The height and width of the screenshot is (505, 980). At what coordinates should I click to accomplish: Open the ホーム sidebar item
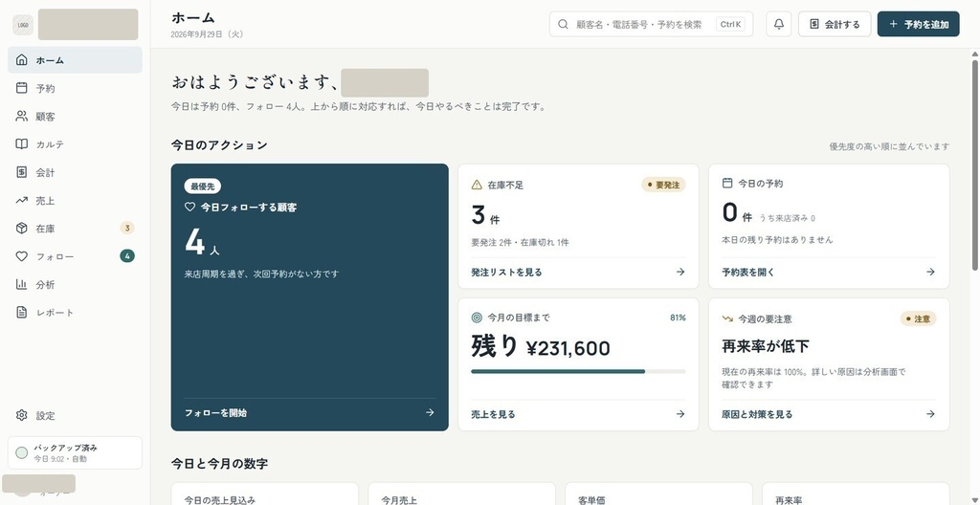point(75,60)
